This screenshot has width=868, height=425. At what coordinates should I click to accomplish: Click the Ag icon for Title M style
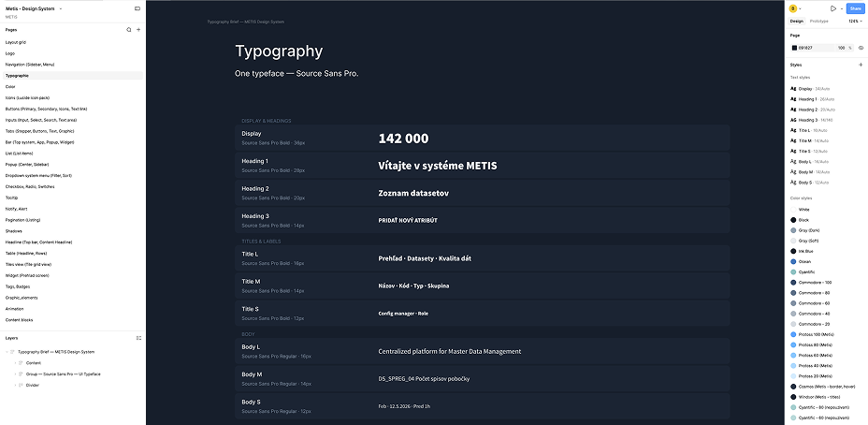point(793,140)
